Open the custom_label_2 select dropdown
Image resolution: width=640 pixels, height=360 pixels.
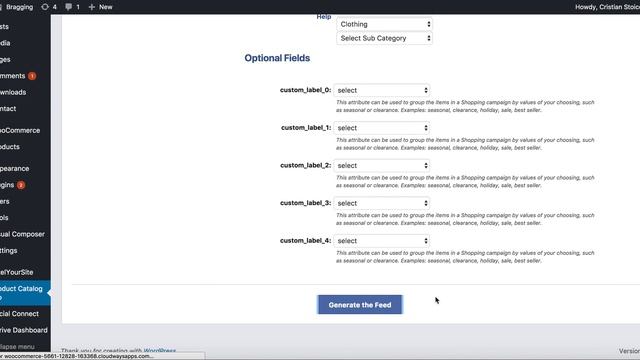coord(382,165)
